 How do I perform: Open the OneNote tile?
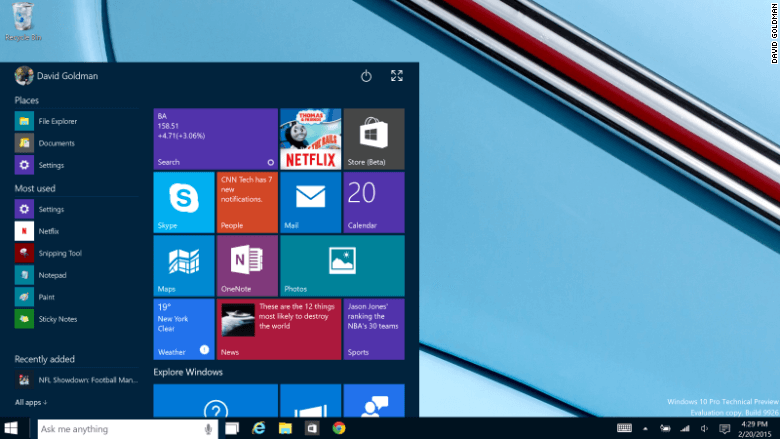247,266
